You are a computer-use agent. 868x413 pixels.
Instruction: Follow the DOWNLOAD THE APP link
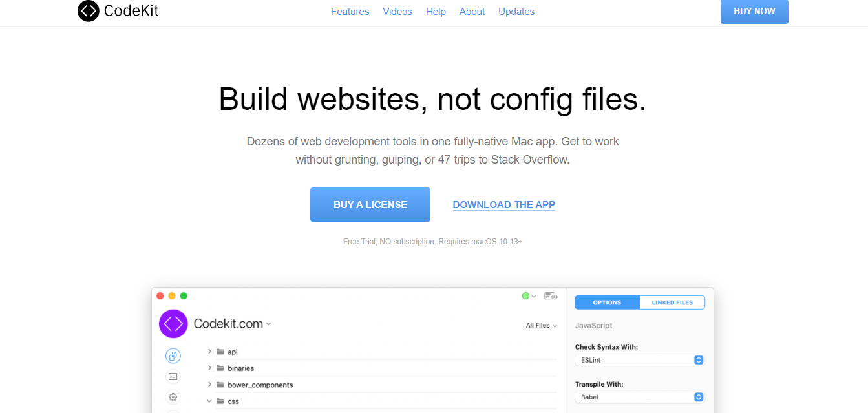point(504,205)
